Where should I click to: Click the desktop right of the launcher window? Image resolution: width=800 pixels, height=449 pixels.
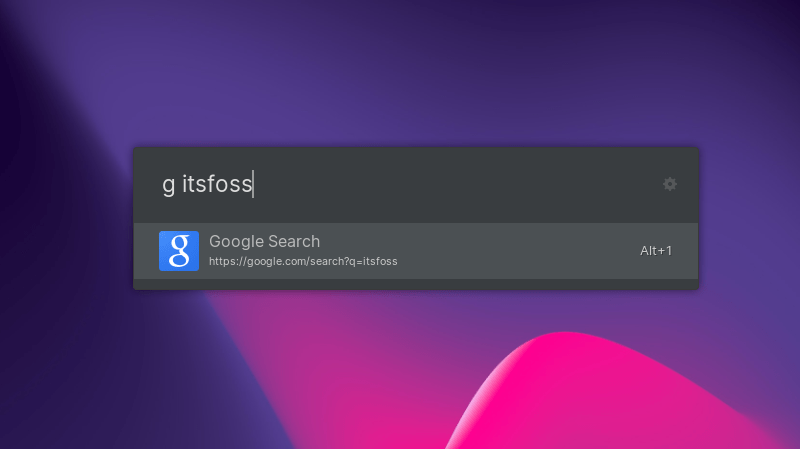[x=750, y=220]
